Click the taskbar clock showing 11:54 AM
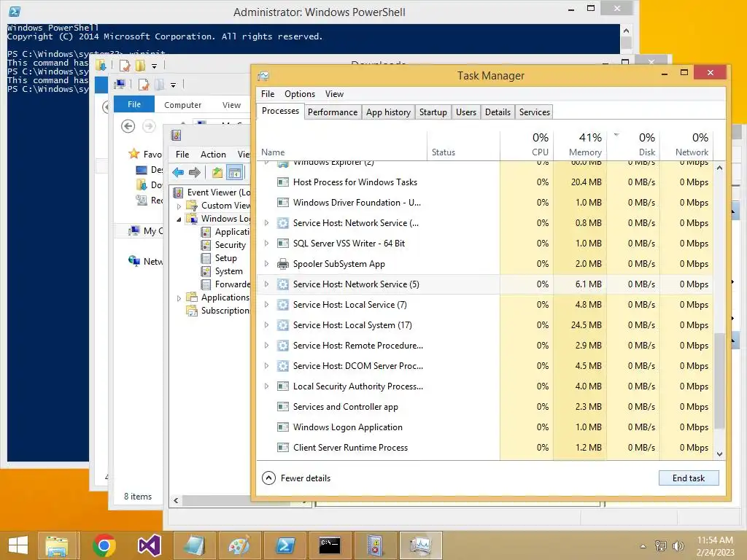The image size is (747, 560). pos(715,540)
